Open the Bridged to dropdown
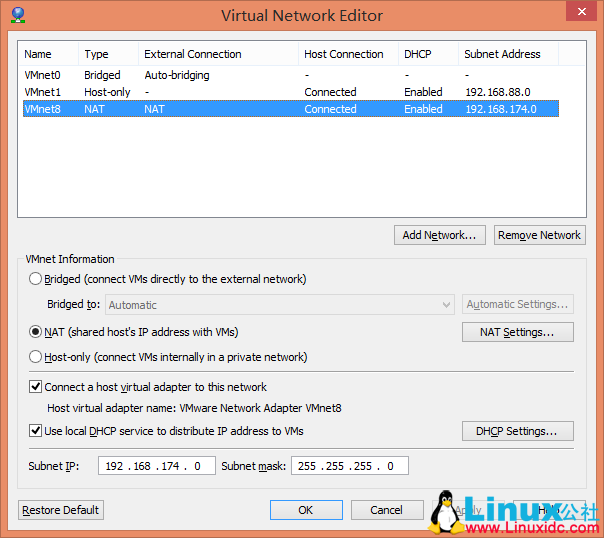 [280, 305]
